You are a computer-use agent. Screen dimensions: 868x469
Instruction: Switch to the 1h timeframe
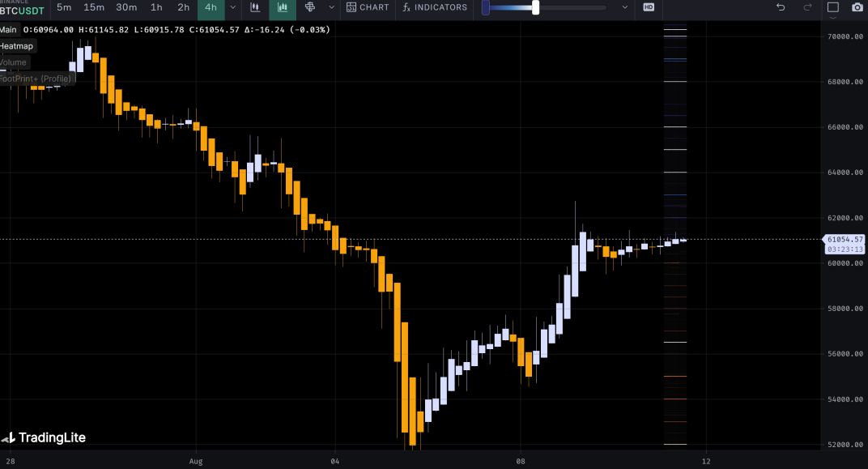pyautogui.click(x=157, y=7)
